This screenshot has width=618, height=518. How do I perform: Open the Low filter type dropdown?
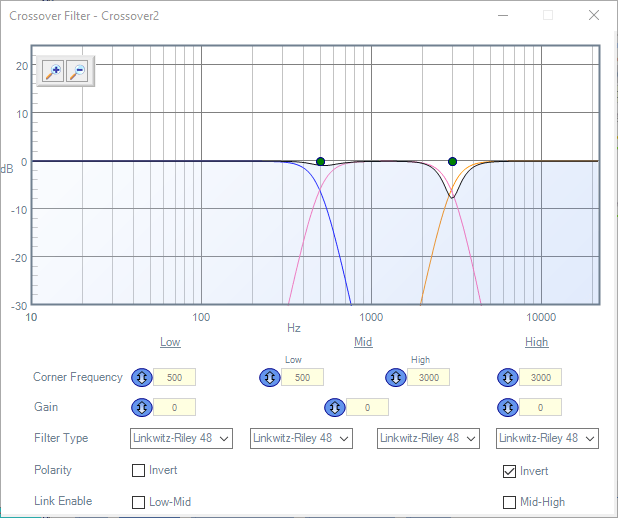181,438
